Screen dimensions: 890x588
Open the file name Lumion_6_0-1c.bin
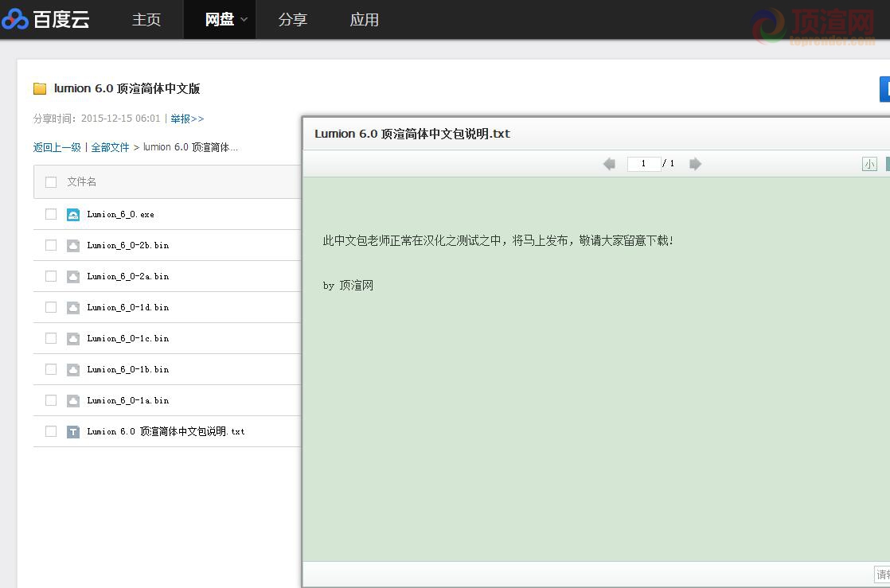(x=127, y=338)
